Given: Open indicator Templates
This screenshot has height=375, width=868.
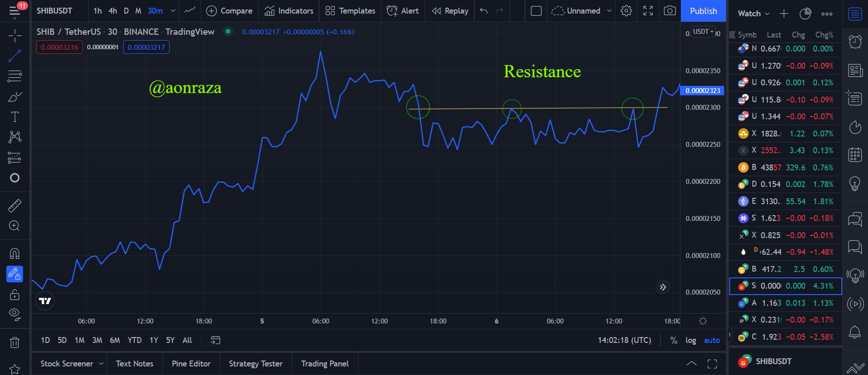Looking at the screenshot, I should 350,11.
